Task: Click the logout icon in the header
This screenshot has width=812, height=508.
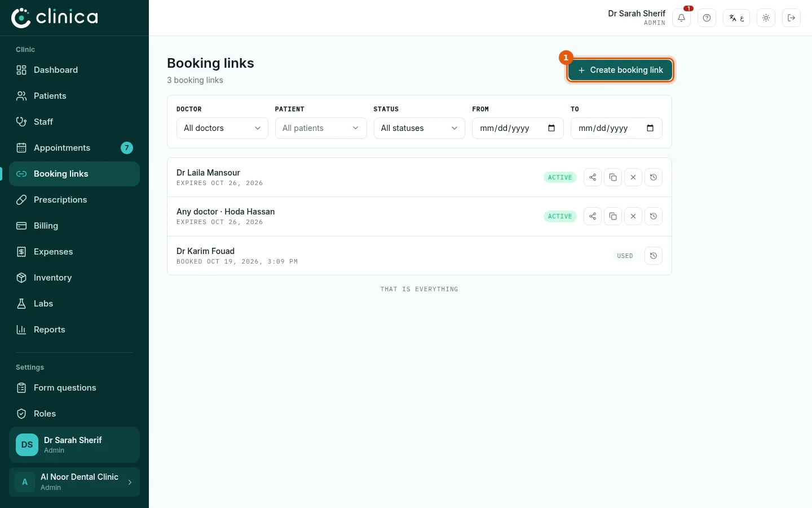Action: pos(791,18)
